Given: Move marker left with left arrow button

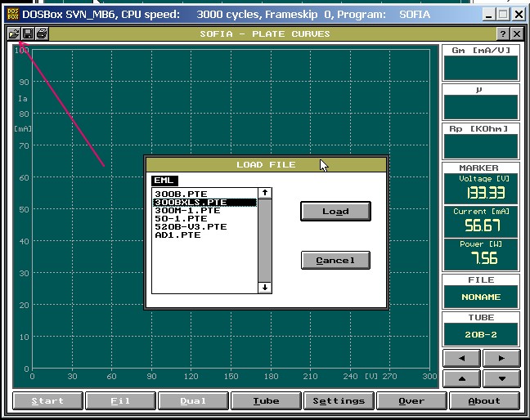Looking at the screenshot, I should click(462, 358).
